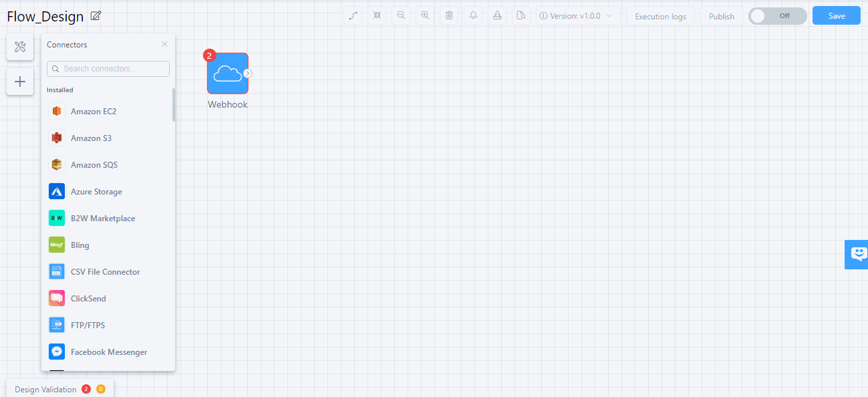Click the fit-to-screen icon
The image size is (868, 397).
(x=377, y=15)
